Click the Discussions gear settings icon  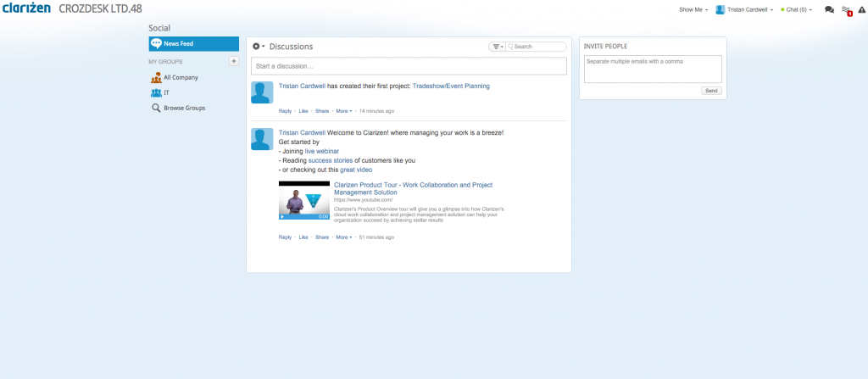pos(256,47)
